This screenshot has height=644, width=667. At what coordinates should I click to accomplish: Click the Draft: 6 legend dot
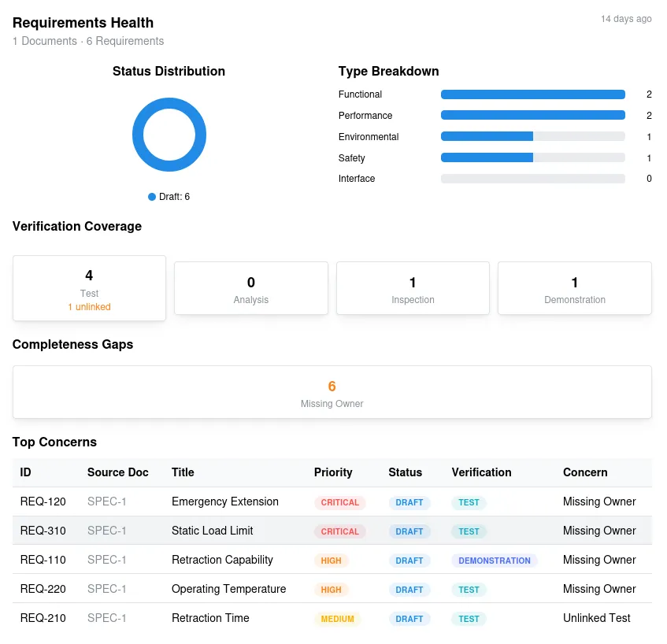point(152,197)
